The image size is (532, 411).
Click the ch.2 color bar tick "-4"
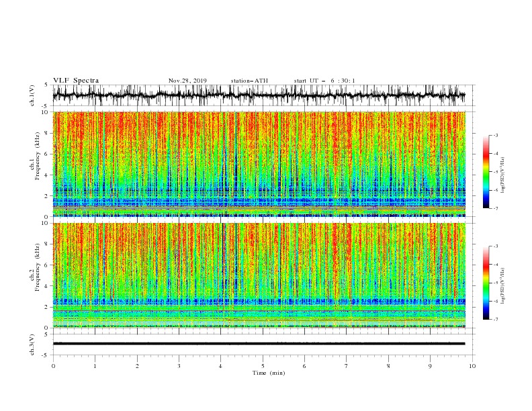[x=496, y=265]
